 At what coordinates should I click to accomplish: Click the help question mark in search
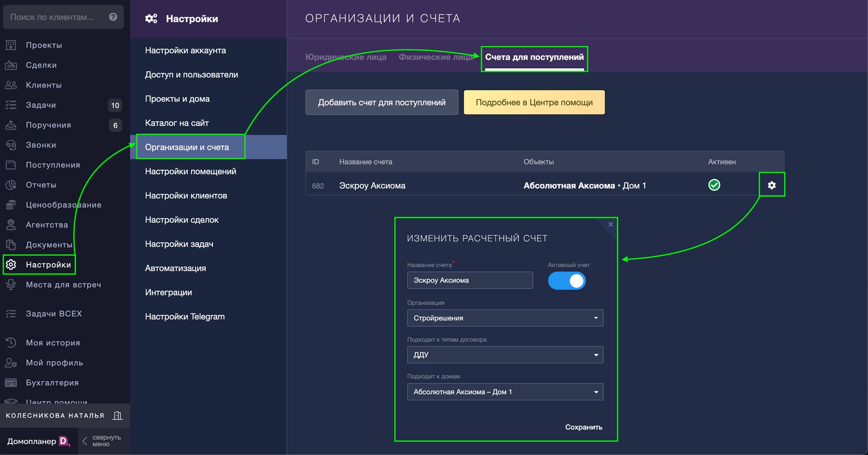click(113, 17)
